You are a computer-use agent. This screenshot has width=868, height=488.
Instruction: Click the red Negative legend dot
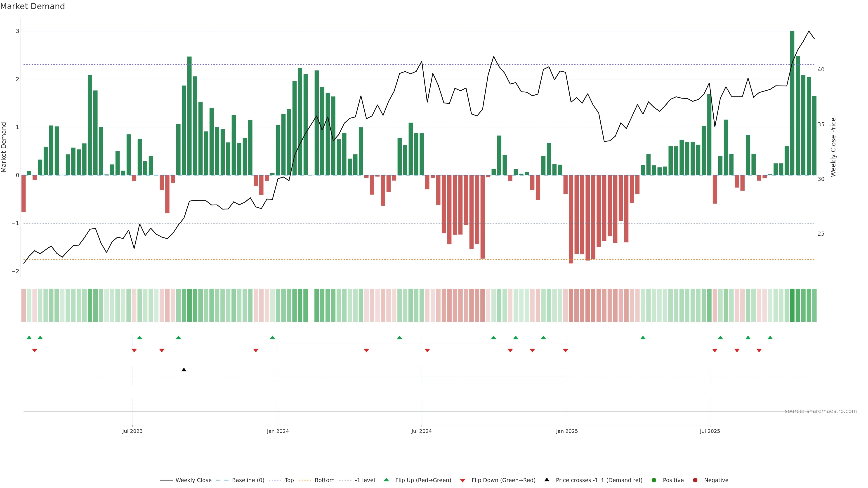tap(695, 480)
